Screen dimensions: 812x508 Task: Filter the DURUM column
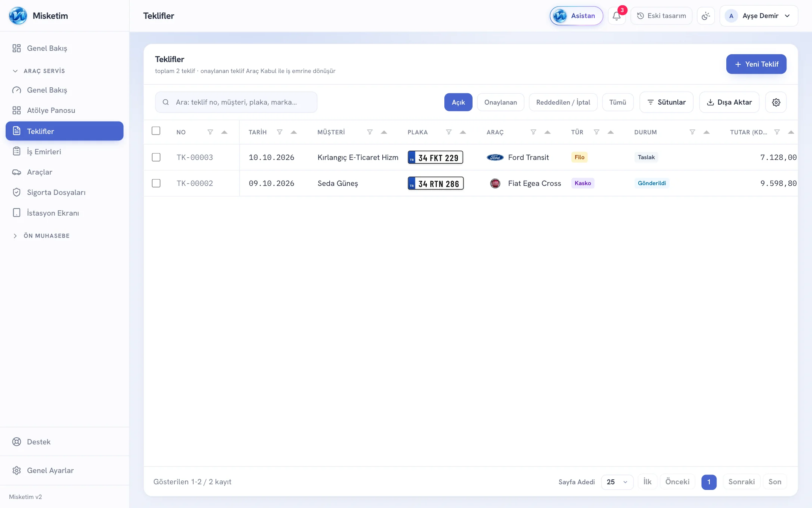[692, 132]
